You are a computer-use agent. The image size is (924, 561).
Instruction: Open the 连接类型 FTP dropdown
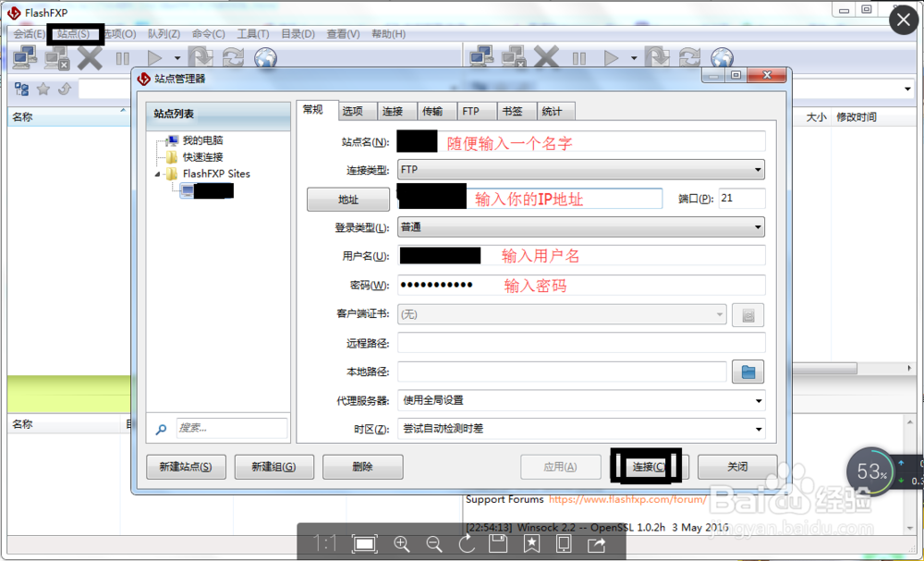pyautogui.click(x=581, y=170)
